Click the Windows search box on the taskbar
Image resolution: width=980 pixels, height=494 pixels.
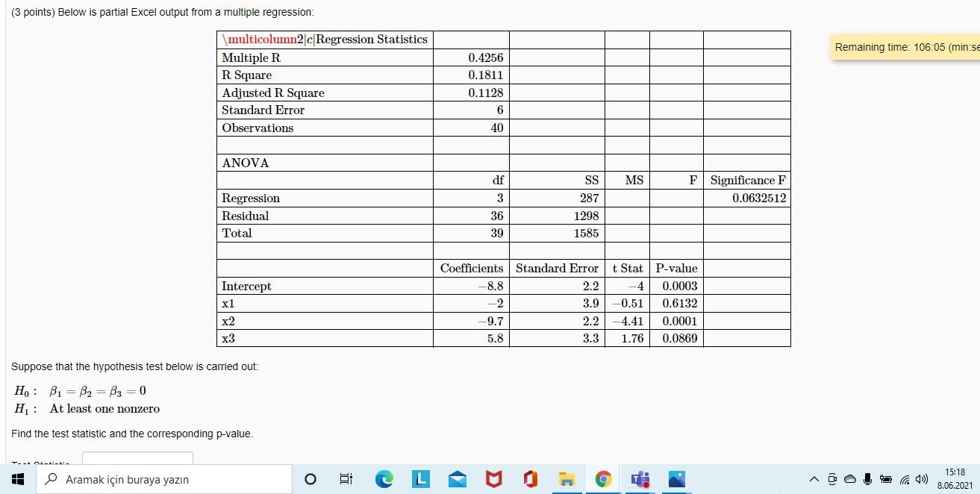click(164, 478)
